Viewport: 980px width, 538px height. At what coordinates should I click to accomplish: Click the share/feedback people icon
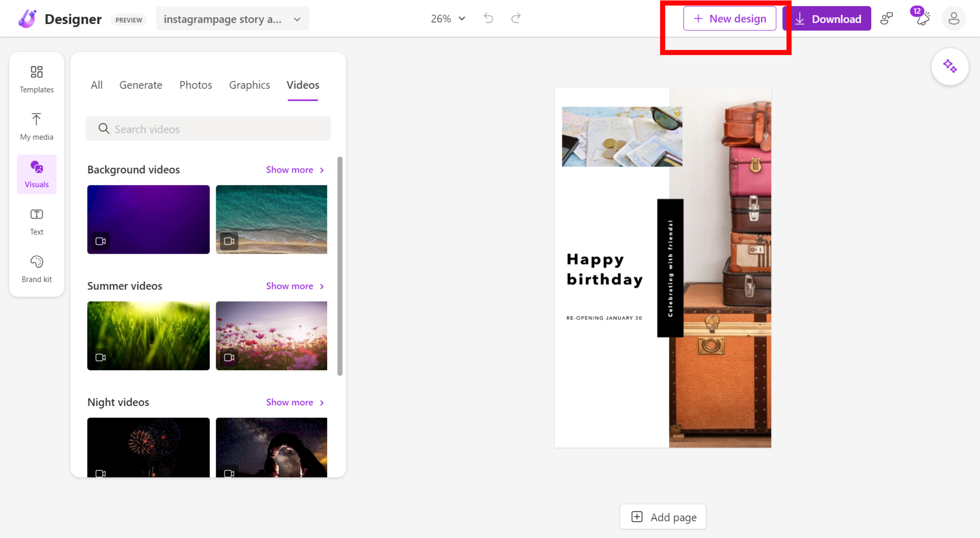point(886,18)
